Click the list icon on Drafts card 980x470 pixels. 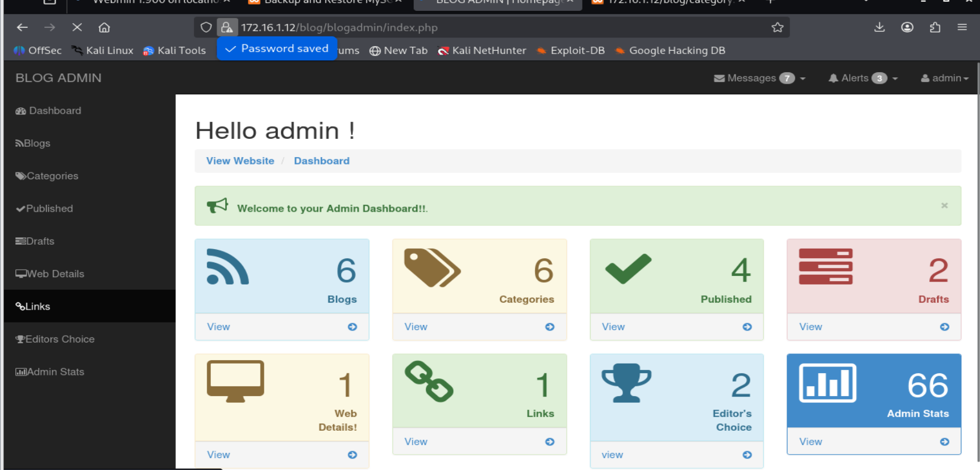(x=825, y=266)
